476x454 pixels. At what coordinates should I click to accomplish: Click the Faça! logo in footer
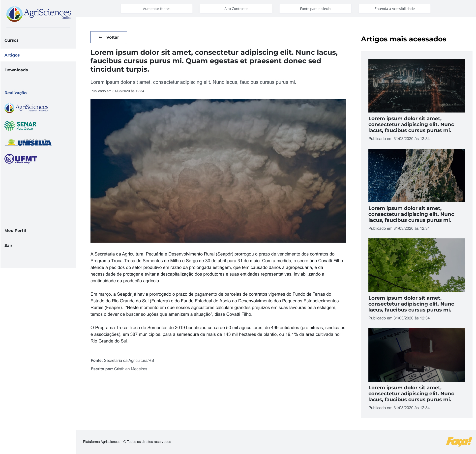[459, 441]
